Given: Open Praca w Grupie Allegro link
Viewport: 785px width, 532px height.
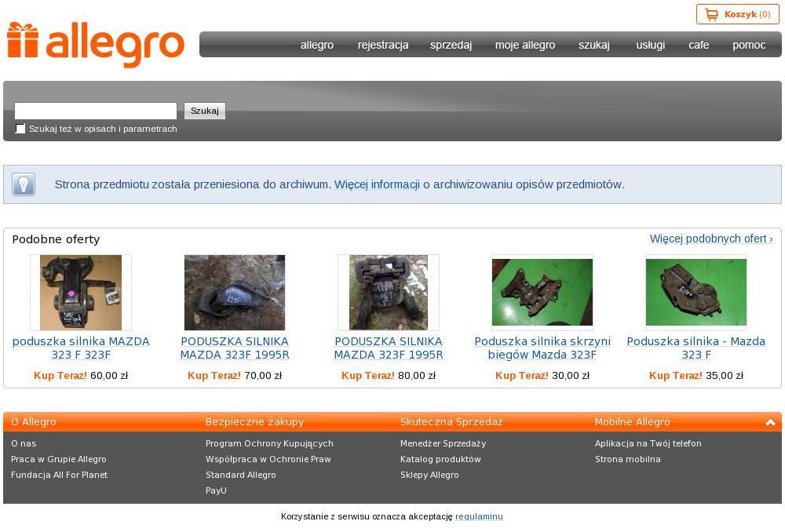Looking at the screenshot, I should pyautogui.click(x=59, y=459).
